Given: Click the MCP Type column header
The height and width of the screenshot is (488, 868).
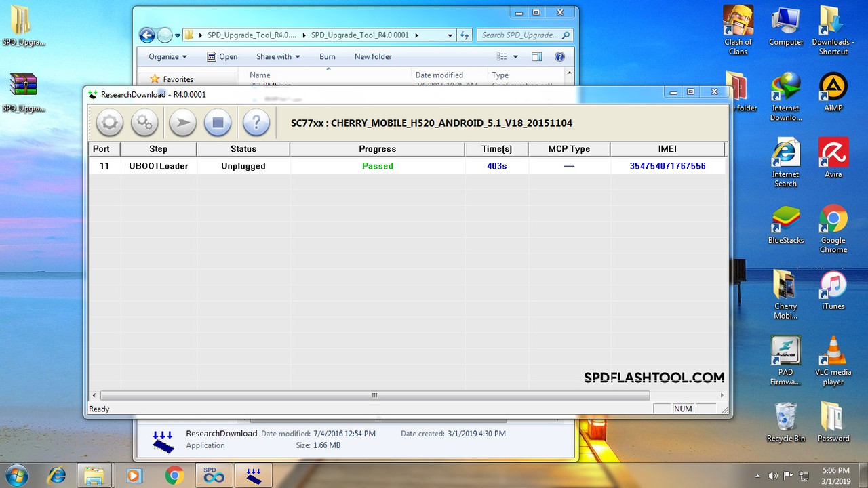Looking at the screenshot, I should pos(569,149).
